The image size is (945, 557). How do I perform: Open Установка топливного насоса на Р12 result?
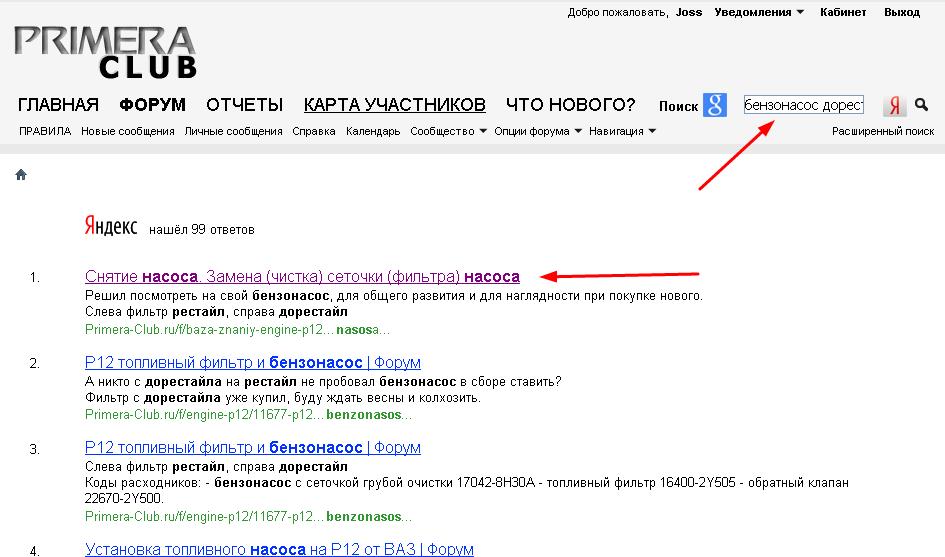[279, 549]
